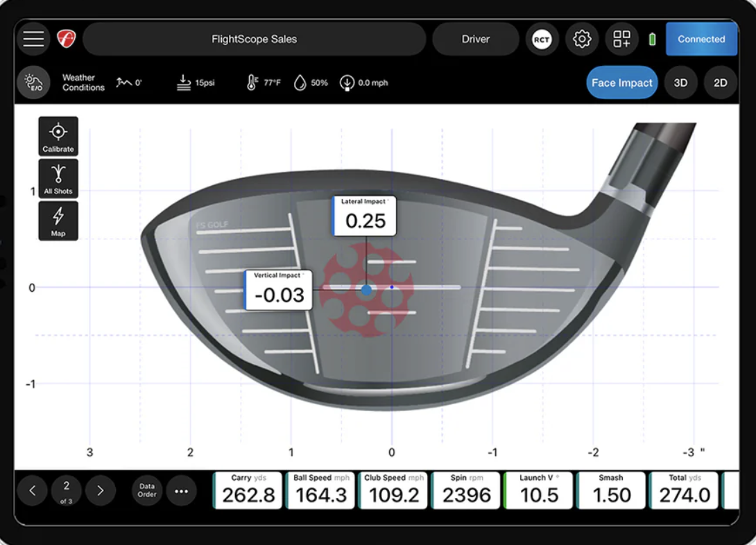756x545 pixels.
Task: Select the Carry yds data tile
Action: click(248, 490)
